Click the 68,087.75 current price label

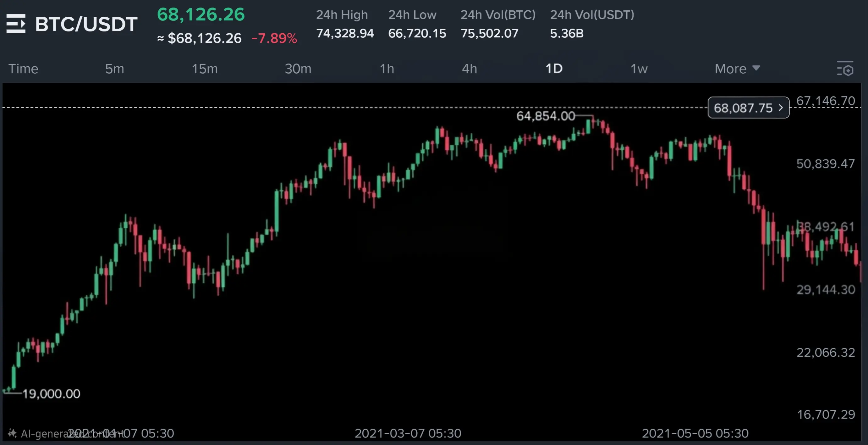pyautogui.click(x=743, y=108)
